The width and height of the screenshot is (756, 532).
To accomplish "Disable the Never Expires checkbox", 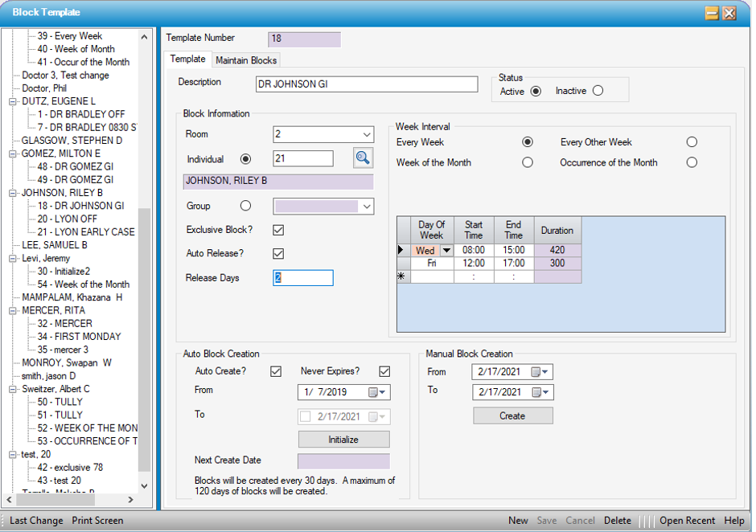I will click(384, 371).
